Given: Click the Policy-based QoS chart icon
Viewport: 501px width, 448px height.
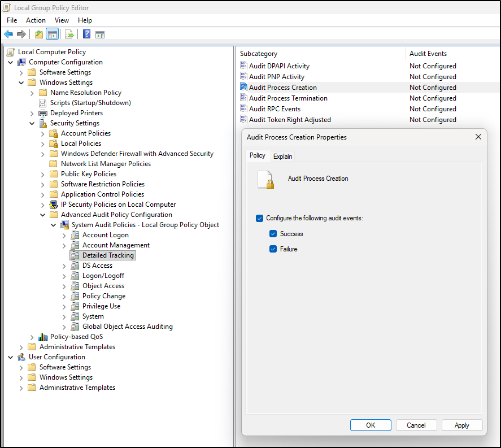Looking at the screenshot, I should pyautogui.click(x=43, y=337).
